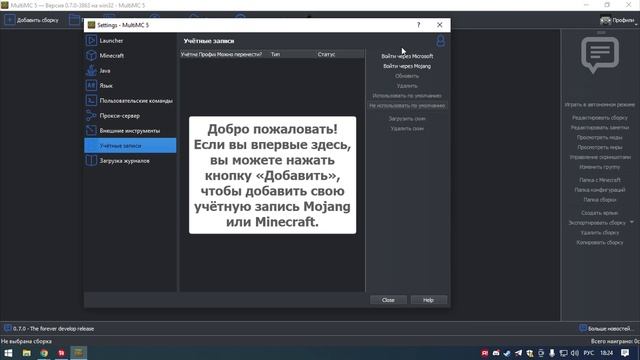Click the Обновить account button
640x360 pixels.
(407, 76)
